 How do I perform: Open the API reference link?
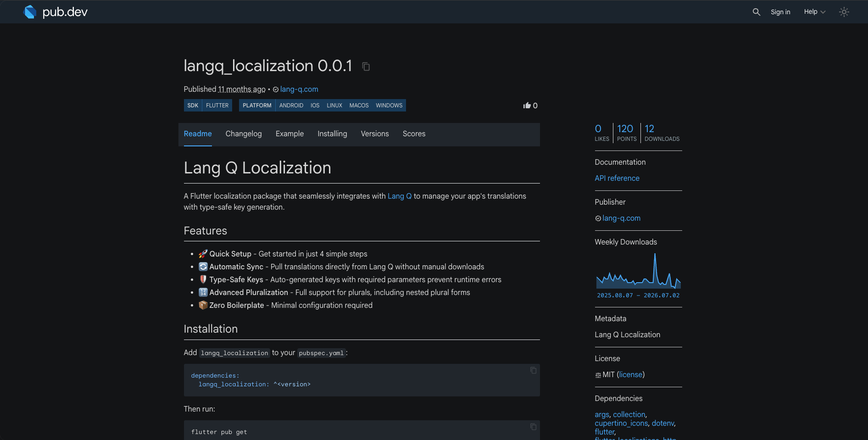[617, 178]
